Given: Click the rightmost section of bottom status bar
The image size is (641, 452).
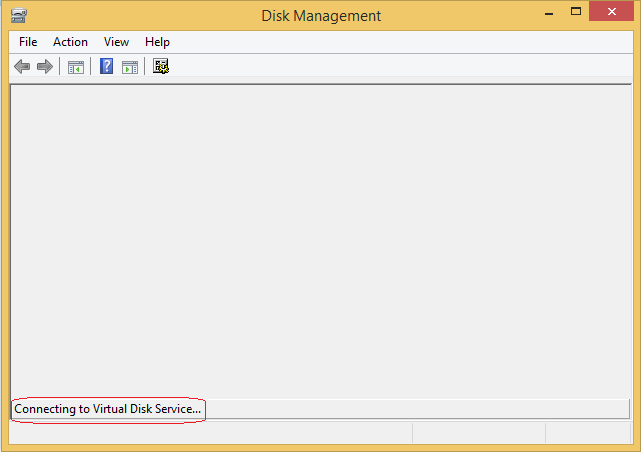Looking at the screenshot, I should pos(588,432).
